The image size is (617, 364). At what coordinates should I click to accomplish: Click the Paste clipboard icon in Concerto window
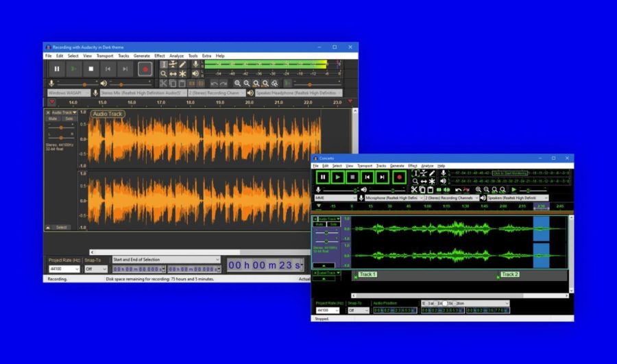pos(430,190)
